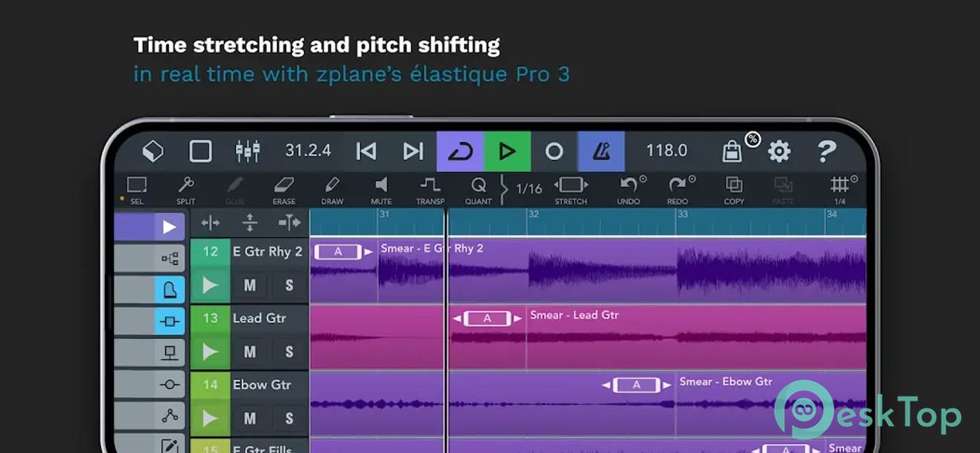Click the vertical zoom arrows icon

[x=250, y=222]
